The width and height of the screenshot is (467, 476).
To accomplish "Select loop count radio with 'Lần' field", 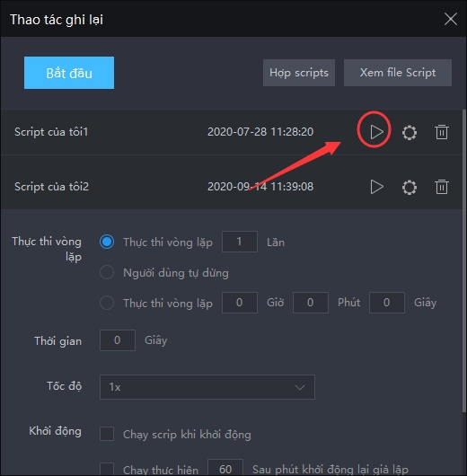I will point(107,242).
